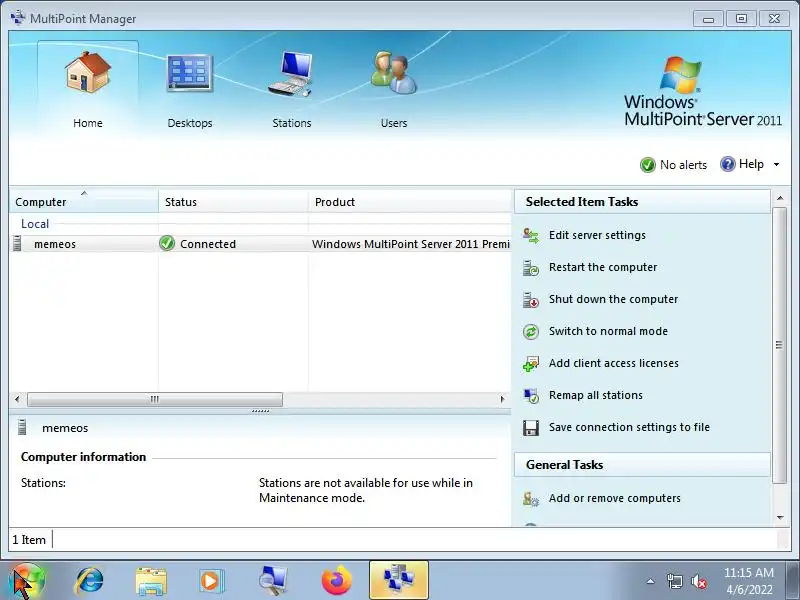Image resolution: width=800 pixels, height=600 pixels.
Task: Click the Remap all stations icon
Action: pyautogui.click(x=531, y=396)
